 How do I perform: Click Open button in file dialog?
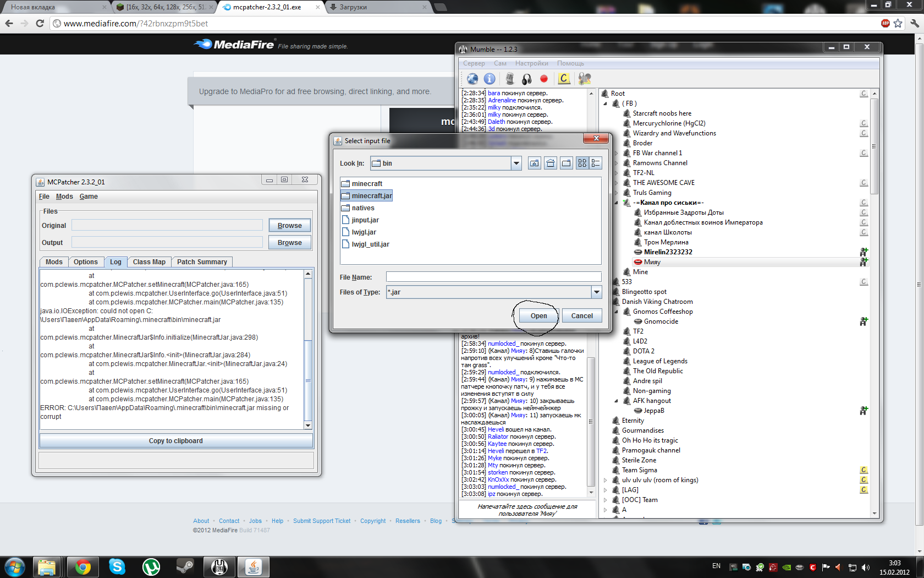538,316
